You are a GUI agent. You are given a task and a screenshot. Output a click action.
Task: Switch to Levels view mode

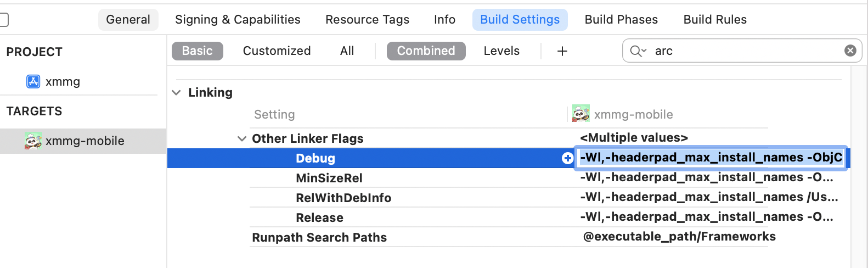click(x=501, y=51)
